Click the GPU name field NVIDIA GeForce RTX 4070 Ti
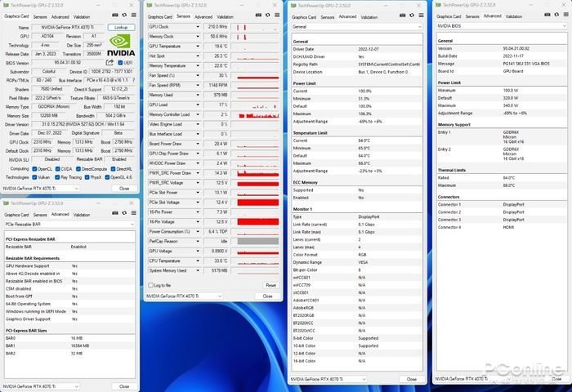 pyautogui.click(x=68, y=27)
